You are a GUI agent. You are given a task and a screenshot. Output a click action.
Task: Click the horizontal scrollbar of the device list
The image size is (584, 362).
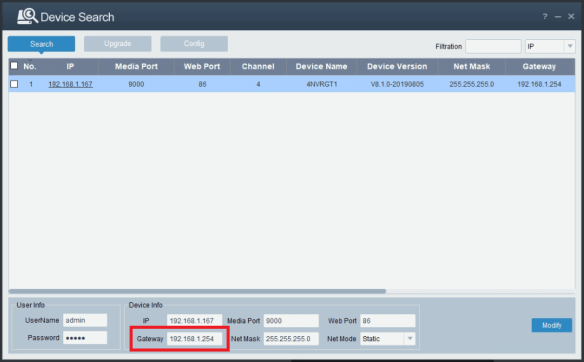pyautogui.click(x=197, y=291)
